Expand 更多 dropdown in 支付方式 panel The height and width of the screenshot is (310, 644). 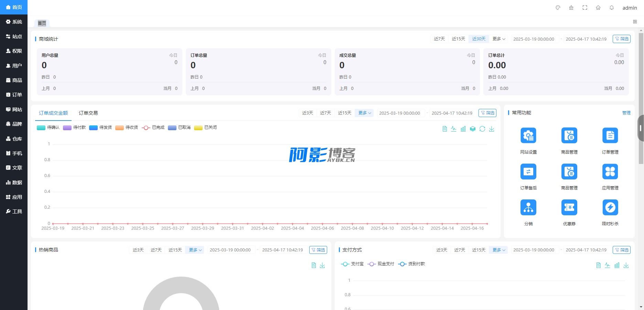pos(499,250)
